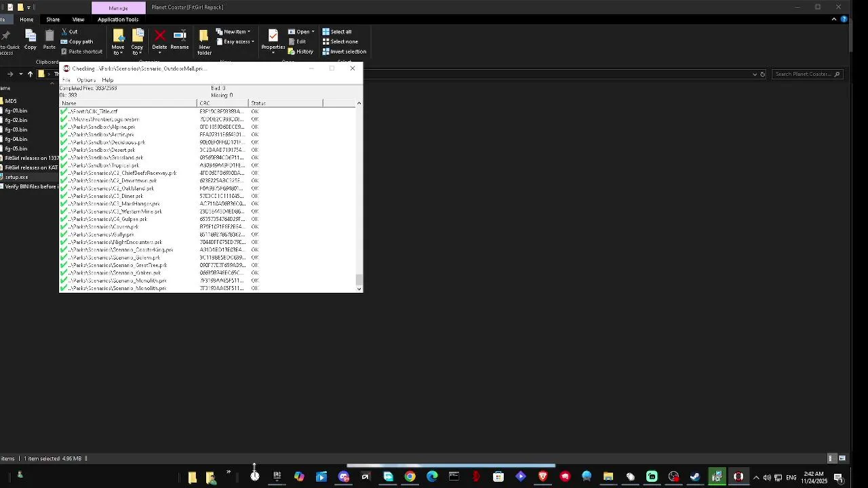Click Paste shortcut in the ribbon
This screenshot has width=868, height=488.
81,52
